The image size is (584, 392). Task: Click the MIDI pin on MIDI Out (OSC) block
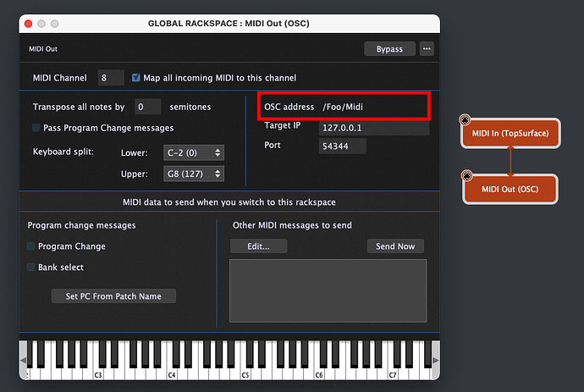[466, 175]
